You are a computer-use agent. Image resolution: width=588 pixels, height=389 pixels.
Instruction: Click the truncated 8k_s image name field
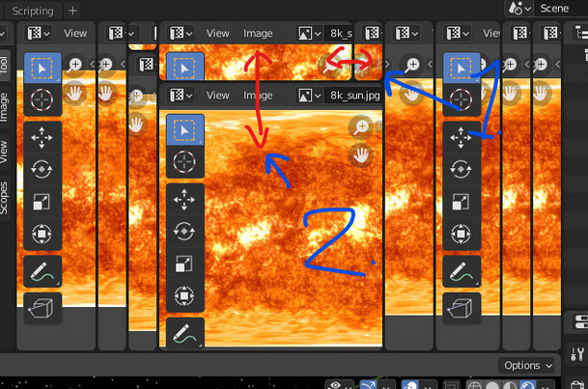(x=339, y=34)
